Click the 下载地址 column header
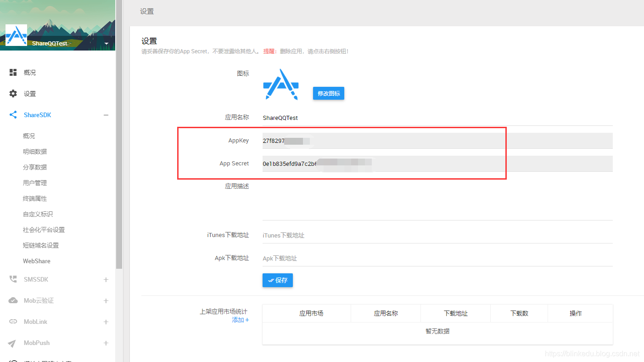Viewport: 644px width, 362px height. pyautogui.click(x=456, y=313)
